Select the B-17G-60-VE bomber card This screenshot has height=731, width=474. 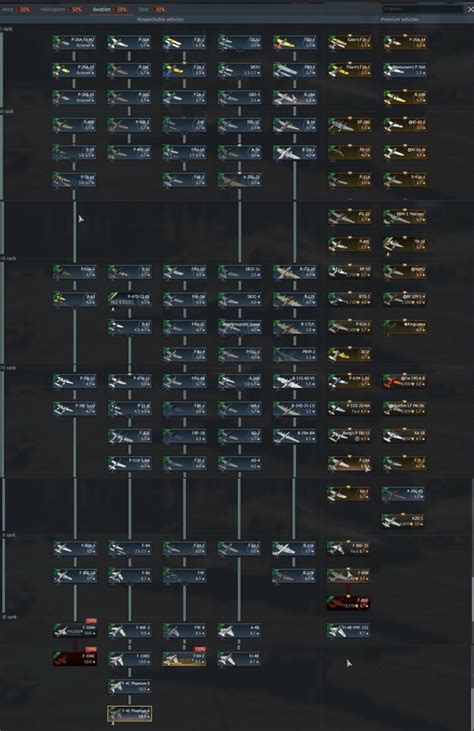point(295,381)
